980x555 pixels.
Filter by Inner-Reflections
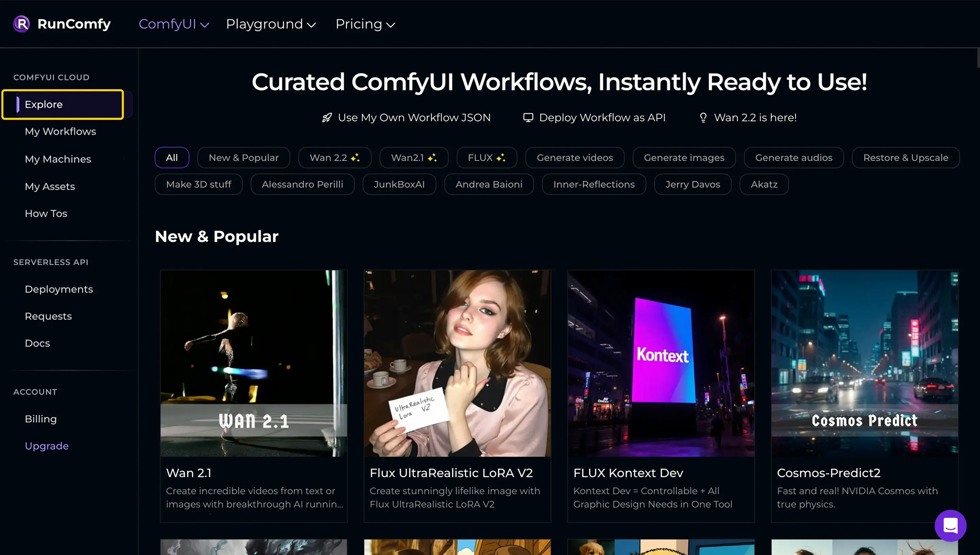point(594,184)
